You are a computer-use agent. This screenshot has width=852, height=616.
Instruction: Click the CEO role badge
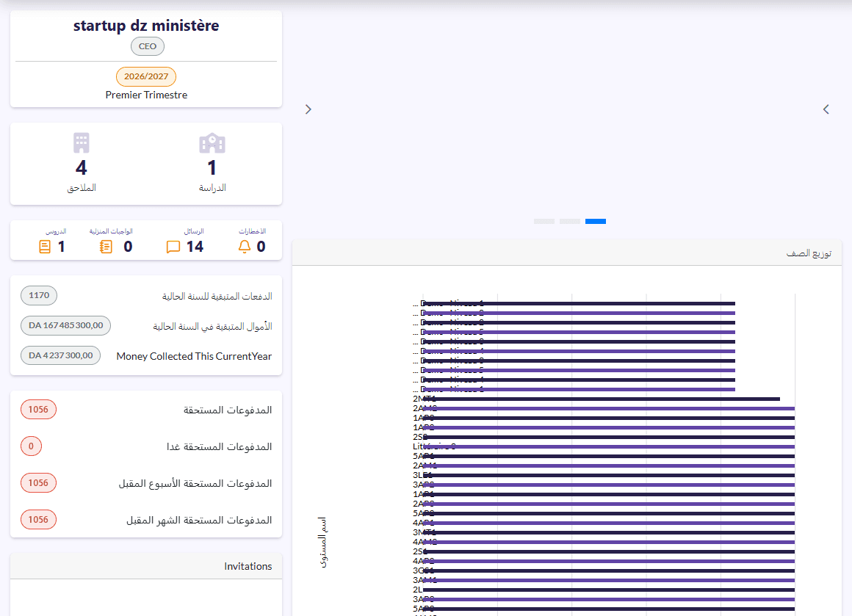coord(147,46)
